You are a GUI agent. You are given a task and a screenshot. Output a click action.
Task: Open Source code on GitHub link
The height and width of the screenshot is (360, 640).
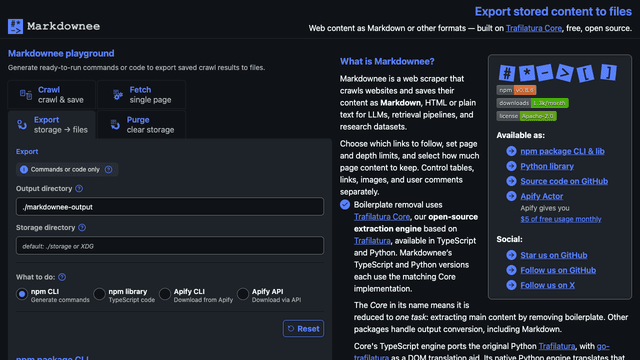[564, 181]
